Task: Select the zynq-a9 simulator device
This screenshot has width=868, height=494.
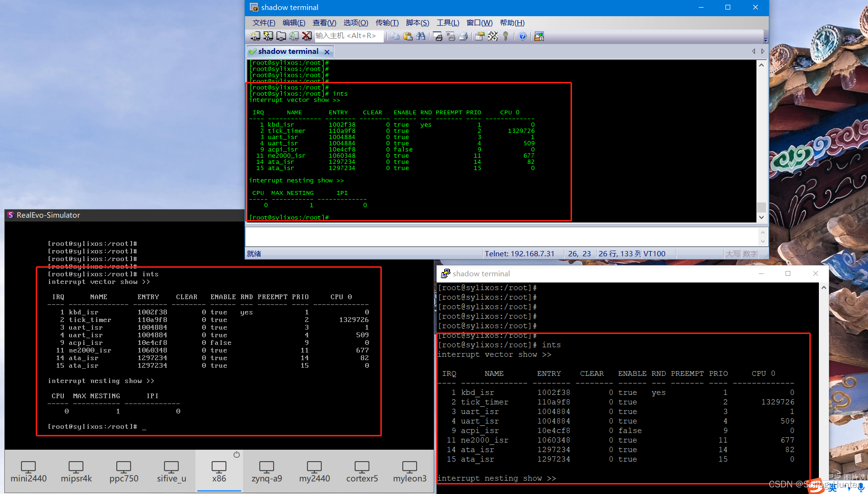Action: point(267,471)
